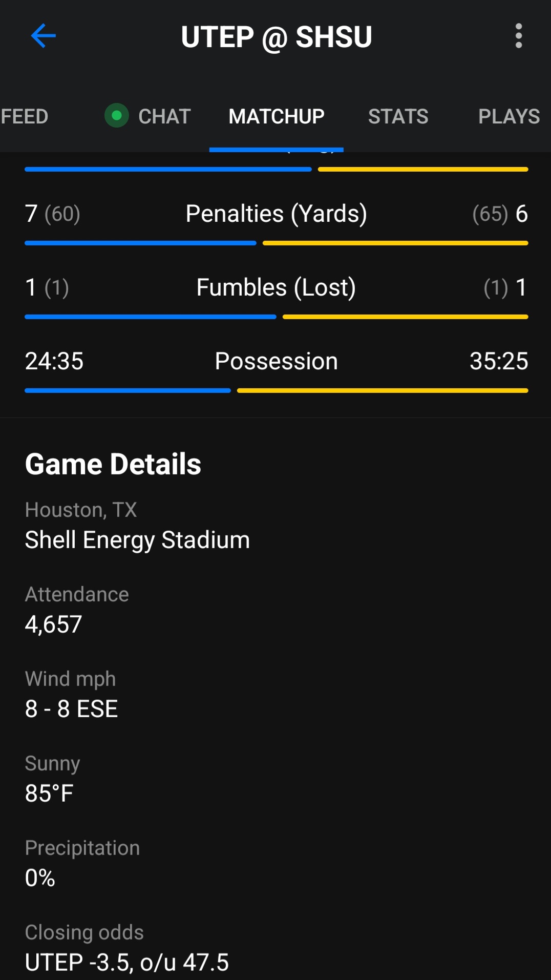Tap the Game Details heading
Viewport: 551px width, 980px height.
click(113, 464)
